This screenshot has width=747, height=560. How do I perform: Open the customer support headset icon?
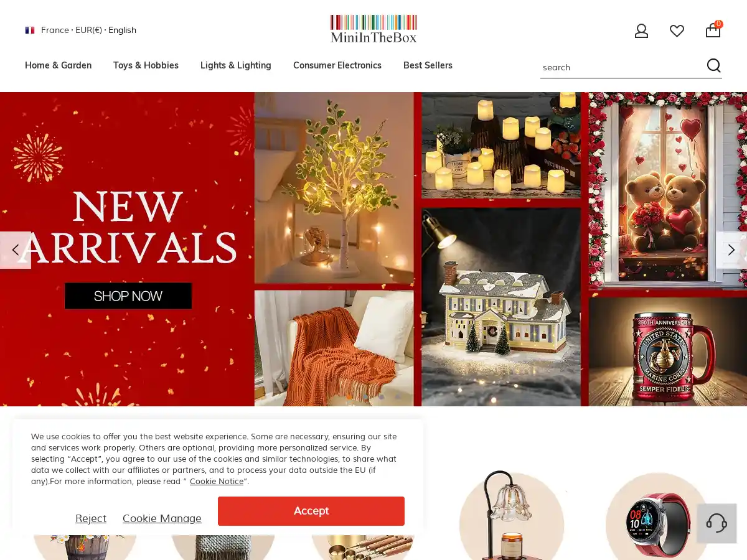[716, 523]
